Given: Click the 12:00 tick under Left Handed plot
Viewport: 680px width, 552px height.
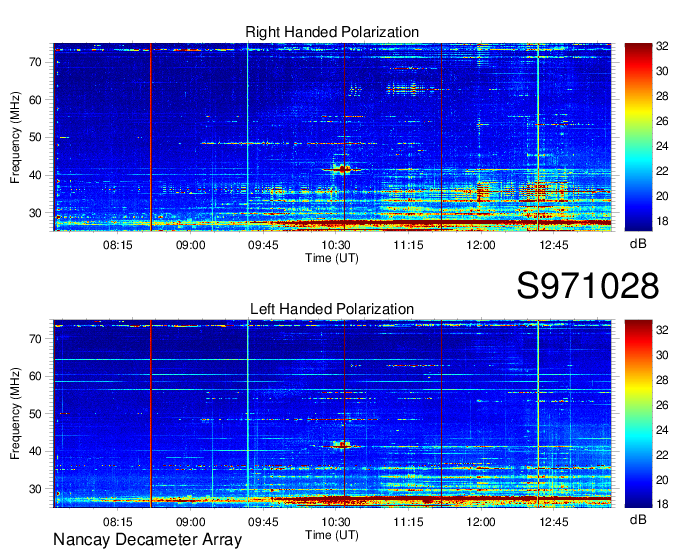Looking at the screenshot, I should (x=481, y=522).
